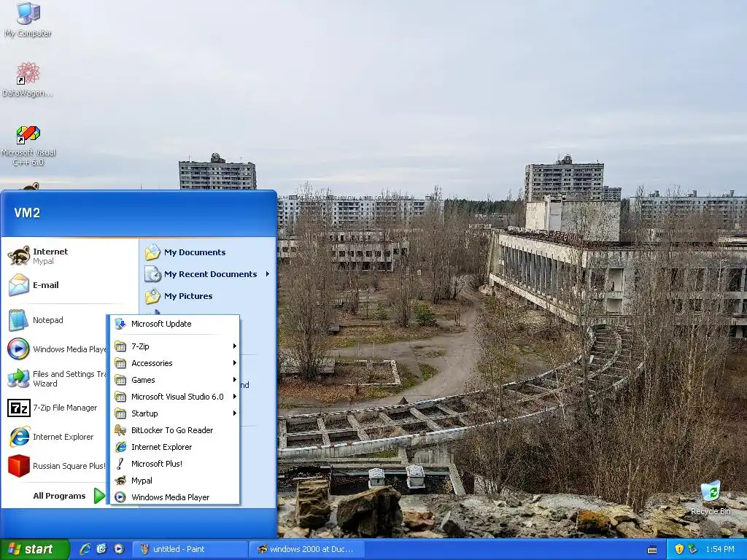Open Russian Square Plus! game

pos(55,466)
